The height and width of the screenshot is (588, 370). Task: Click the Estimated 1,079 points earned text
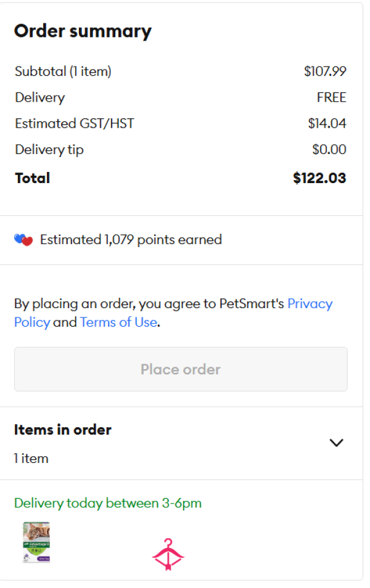[131, 240]
